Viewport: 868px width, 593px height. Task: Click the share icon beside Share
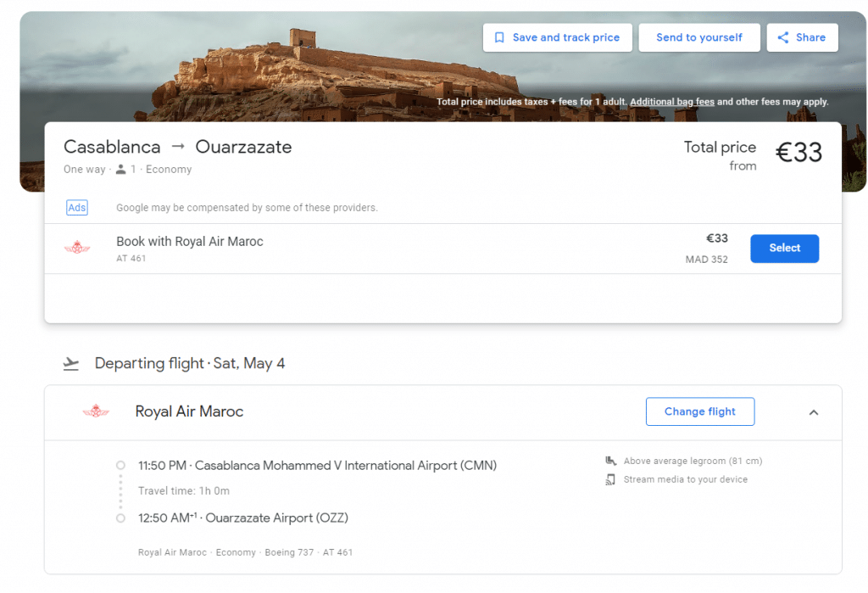tap(782, 37)
